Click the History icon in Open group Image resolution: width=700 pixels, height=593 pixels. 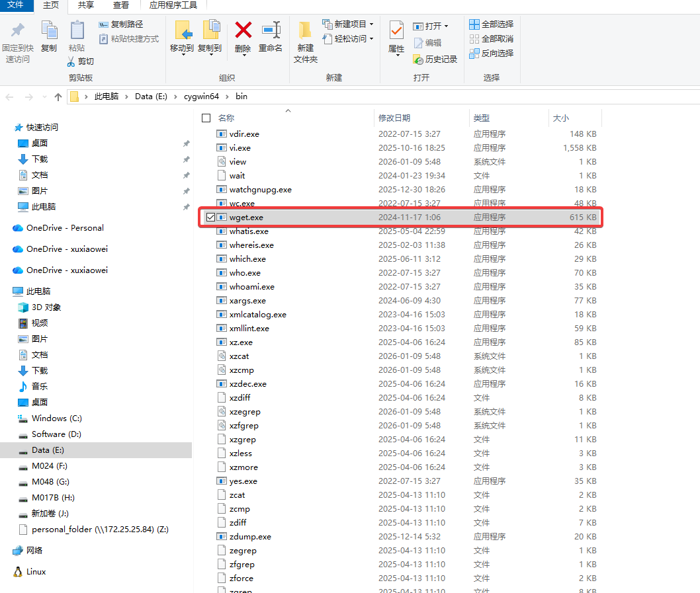point(418,59)
